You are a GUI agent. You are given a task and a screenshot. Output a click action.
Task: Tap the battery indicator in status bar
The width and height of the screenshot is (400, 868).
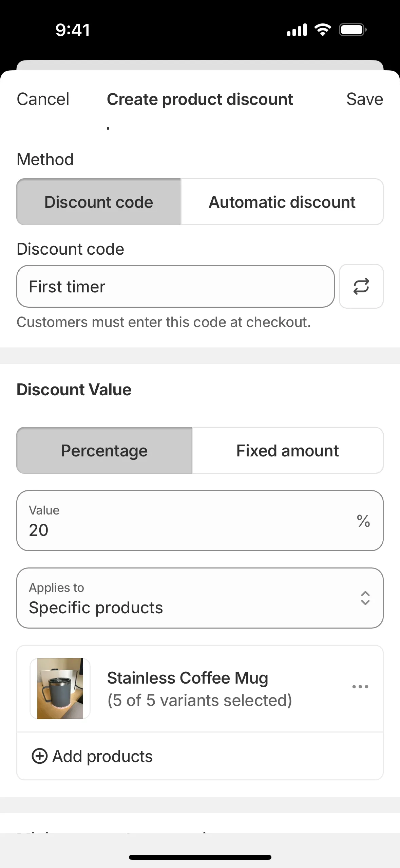[353, 30]
